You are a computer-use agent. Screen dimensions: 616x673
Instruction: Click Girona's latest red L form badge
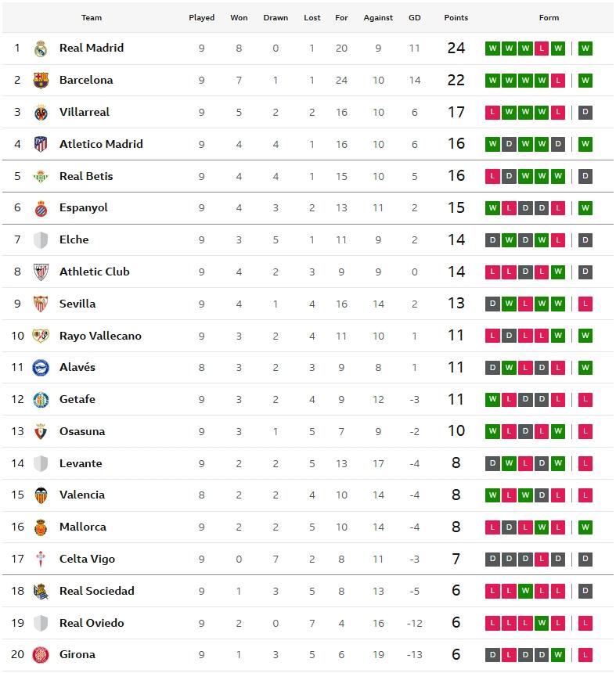pos(585,655)
